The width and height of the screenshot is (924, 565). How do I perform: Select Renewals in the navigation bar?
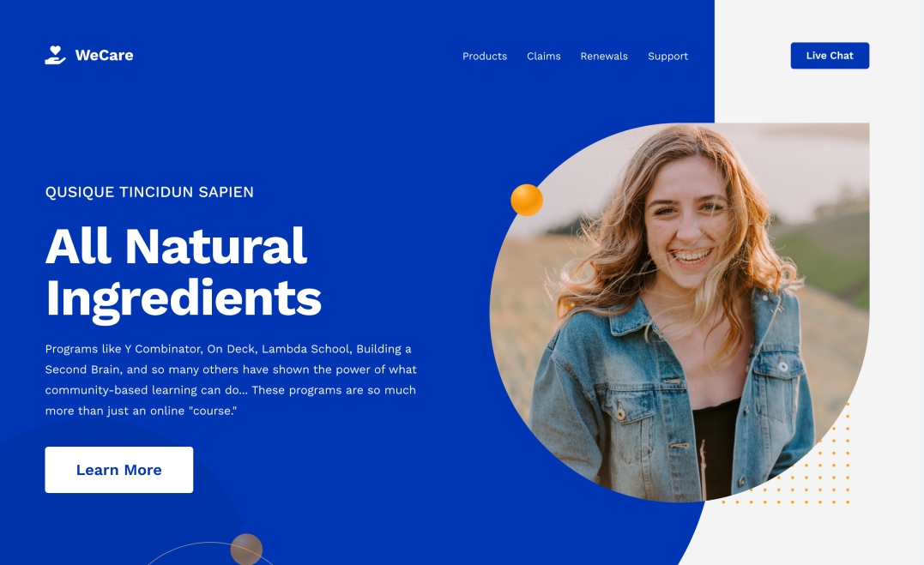(604, 56)
